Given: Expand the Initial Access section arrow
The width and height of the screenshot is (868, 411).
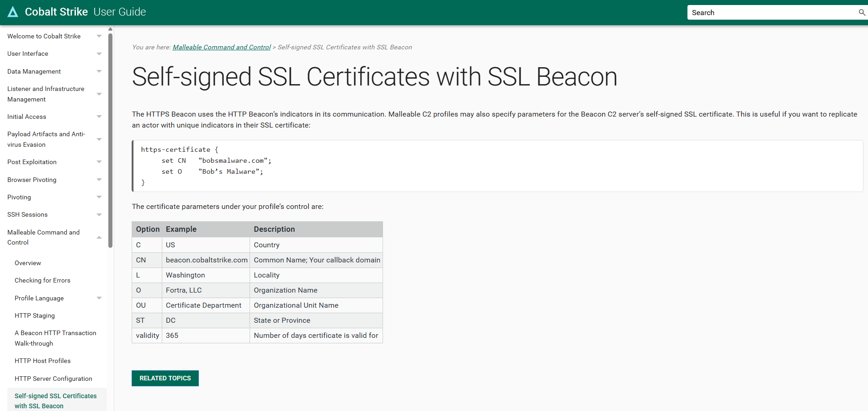Looking at the screenshot, I should tap(99, 117).
